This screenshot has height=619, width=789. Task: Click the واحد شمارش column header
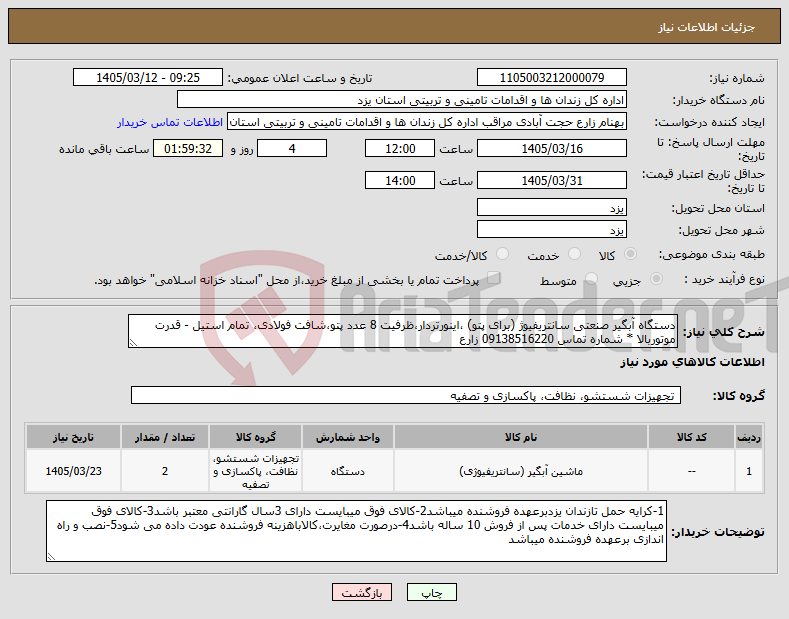click(348, 437)
